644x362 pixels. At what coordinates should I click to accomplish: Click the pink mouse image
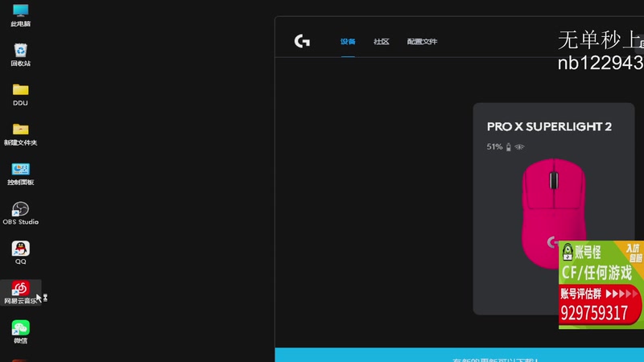coord(552,213)
